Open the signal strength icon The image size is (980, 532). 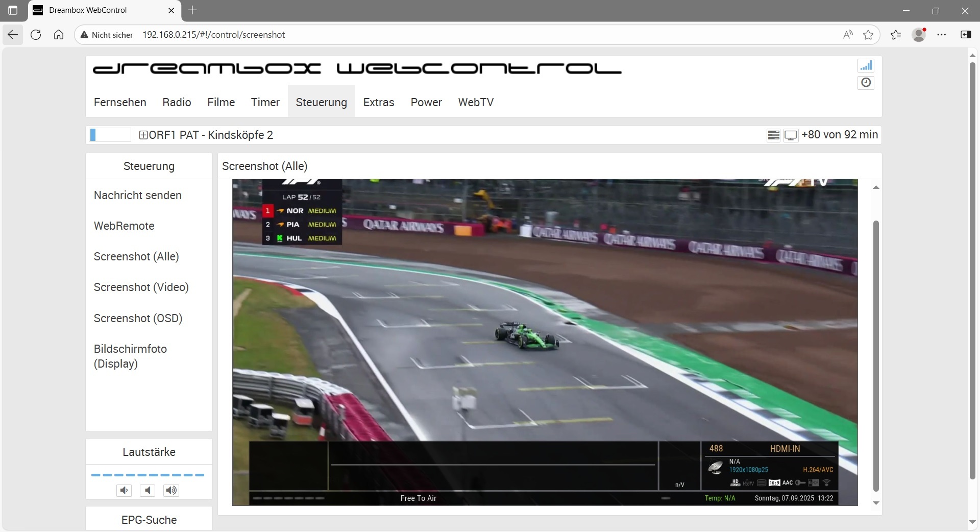[x=866, y=65]
